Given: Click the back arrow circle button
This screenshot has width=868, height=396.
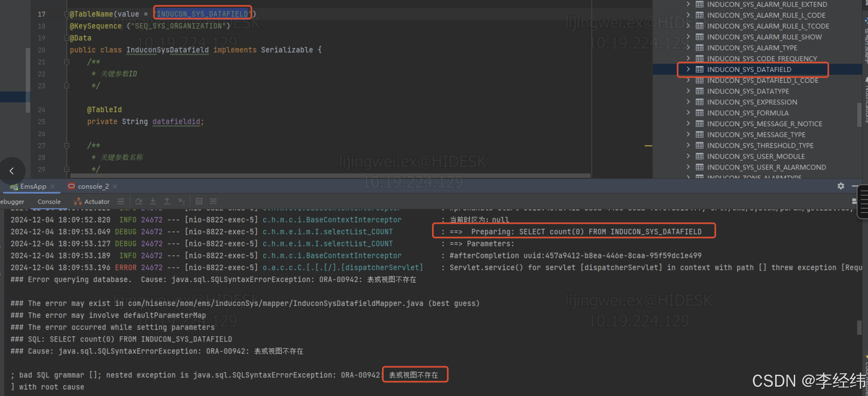Looking at the screenshot, I should click(12, 171).
